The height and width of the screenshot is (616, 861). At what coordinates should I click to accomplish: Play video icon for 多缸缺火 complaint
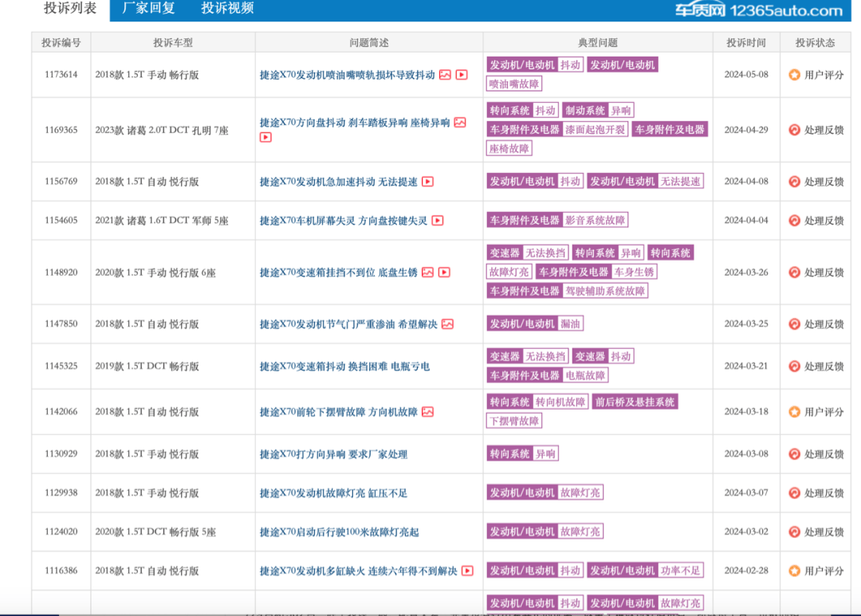467,571
